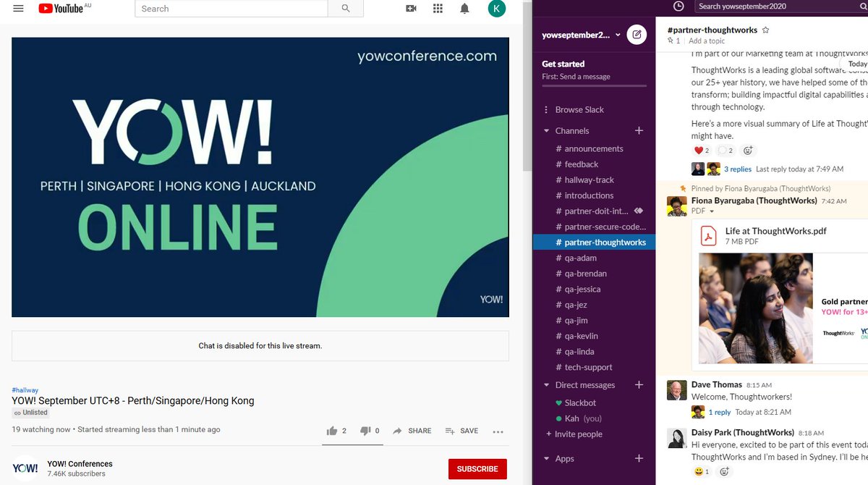The image size is (868, 485).
Task: Focus the YouTube search field
Action: (x=231, y=9)
